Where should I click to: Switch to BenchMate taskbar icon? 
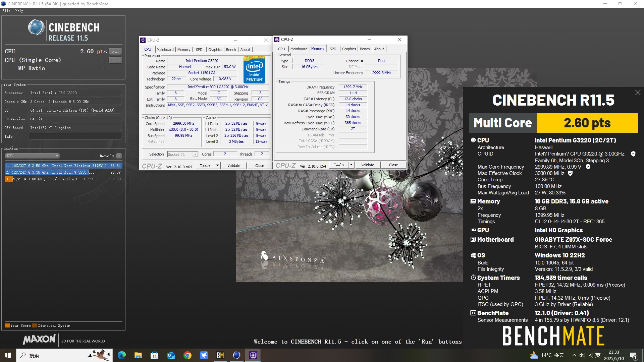pos(220,355)
